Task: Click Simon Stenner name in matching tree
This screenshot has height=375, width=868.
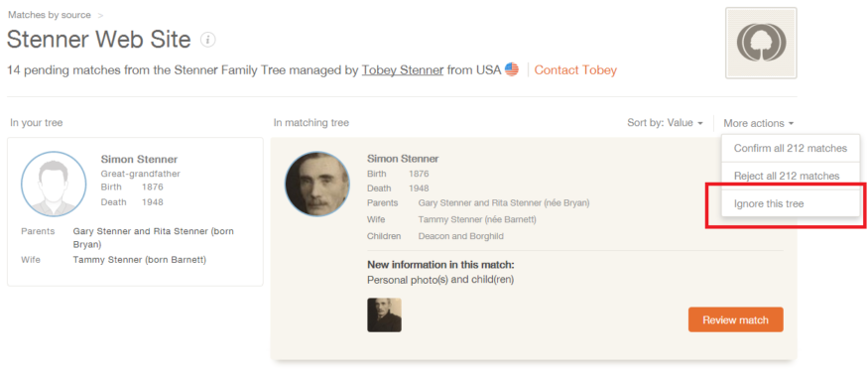Action: 403,159
